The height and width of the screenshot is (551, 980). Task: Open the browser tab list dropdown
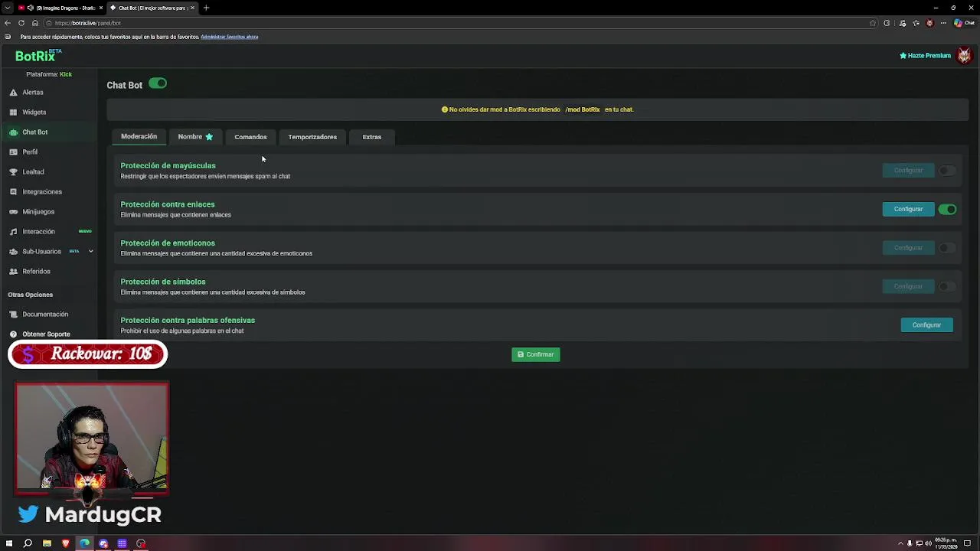tap(7, 8)
